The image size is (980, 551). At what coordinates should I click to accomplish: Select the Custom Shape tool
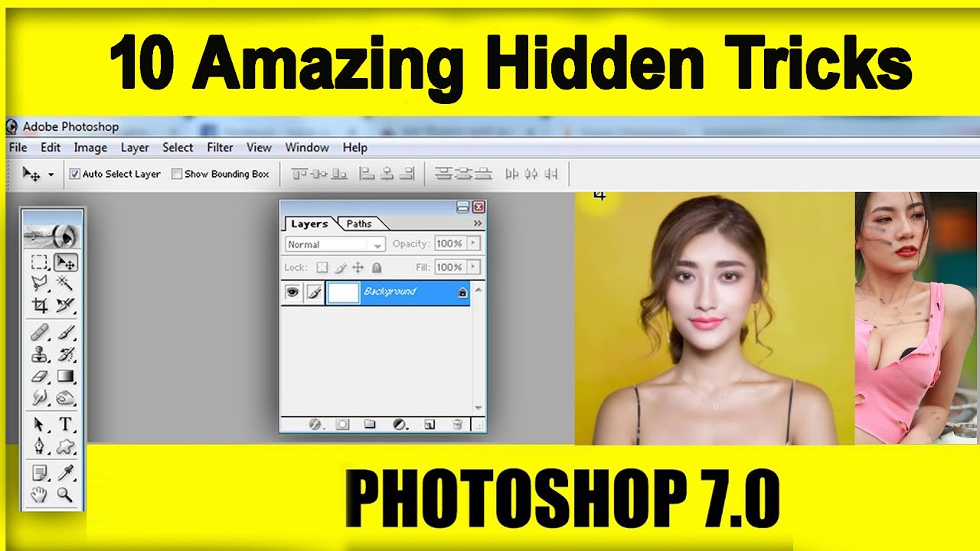[x=66, y=445]
